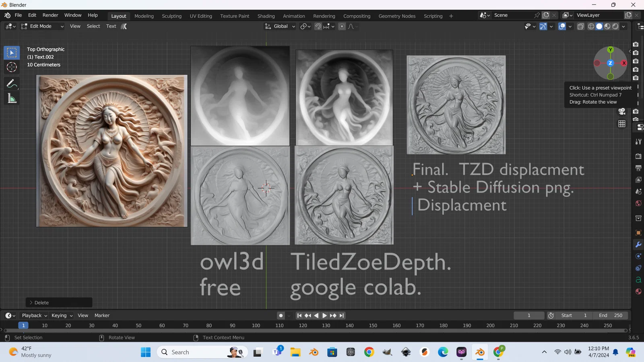Open editor type dropdown in viewport header
The image size is (644, 362).
pos(10,27)
